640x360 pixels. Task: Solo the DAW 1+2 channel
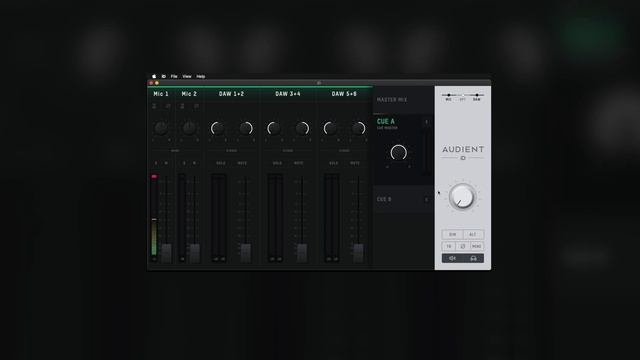[x=221, y=163]
